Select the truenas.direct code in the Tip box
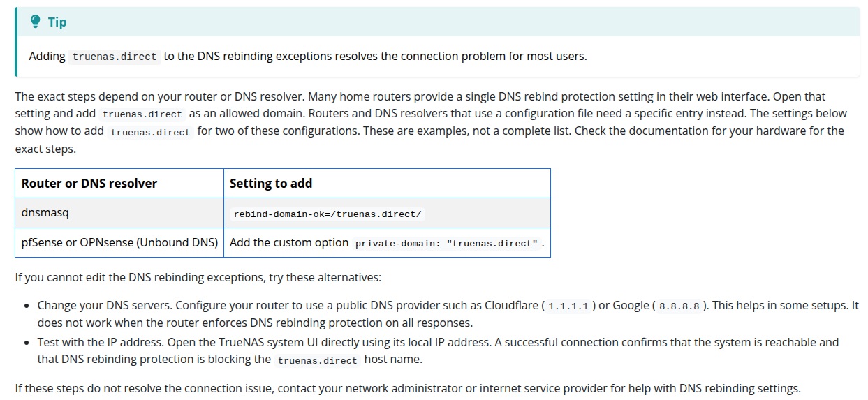Image resolution: width=868 pixels, height=400 pixels. (x=115, y=57)
